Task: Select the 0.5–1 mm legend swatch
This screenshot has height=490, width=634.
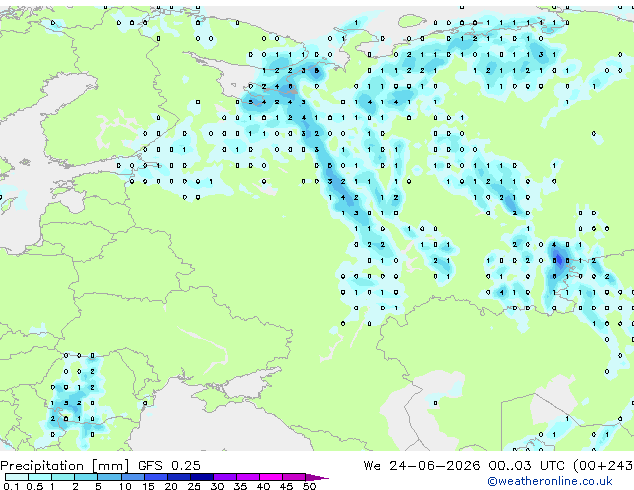Action: (40, 477)
